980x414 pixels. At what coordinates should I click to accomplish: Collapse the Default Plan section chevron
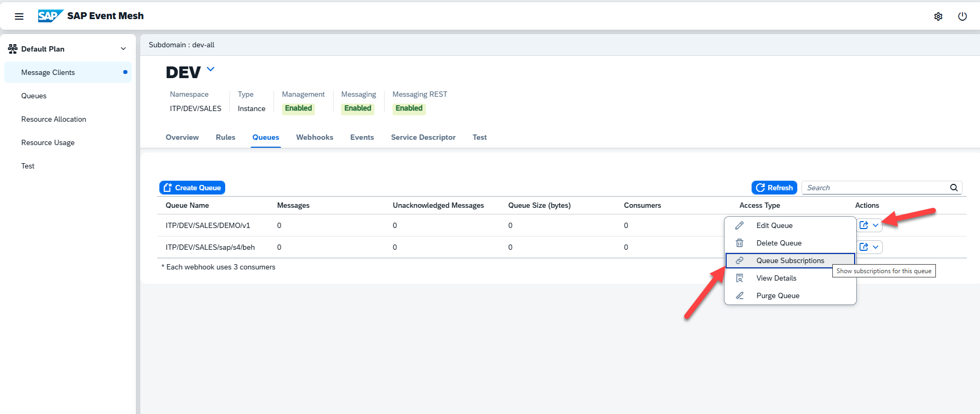[123, 49]
